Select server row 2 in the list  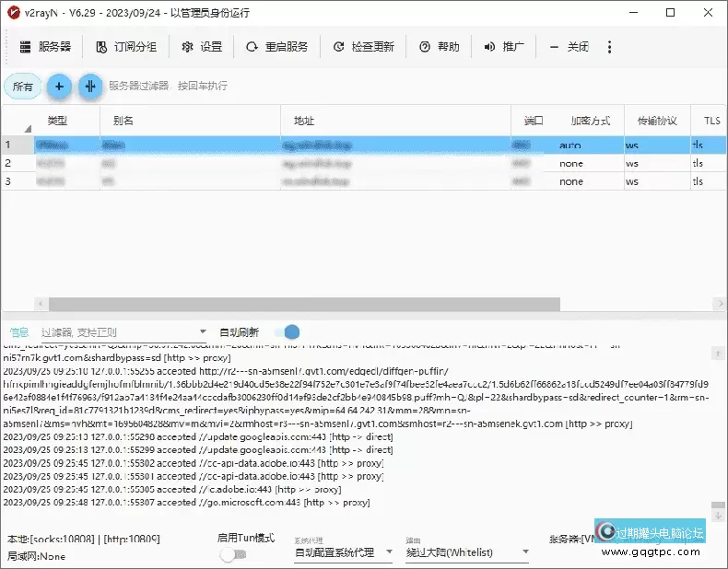(x=276, y=163)
